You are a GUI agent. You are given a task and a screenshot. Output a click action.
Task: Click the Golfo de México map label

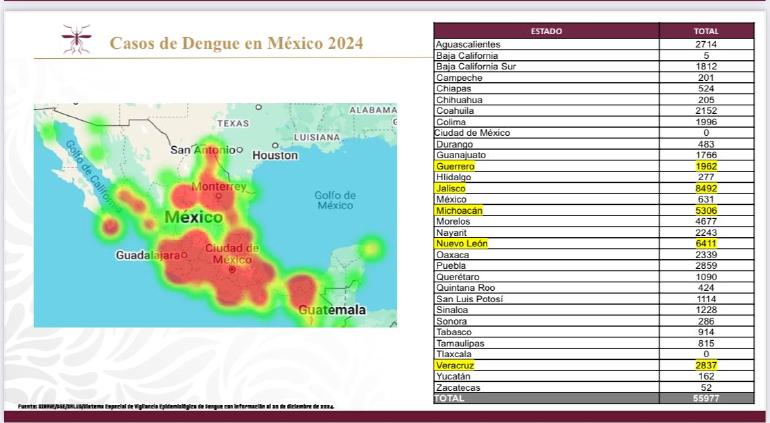click(335, 200)
